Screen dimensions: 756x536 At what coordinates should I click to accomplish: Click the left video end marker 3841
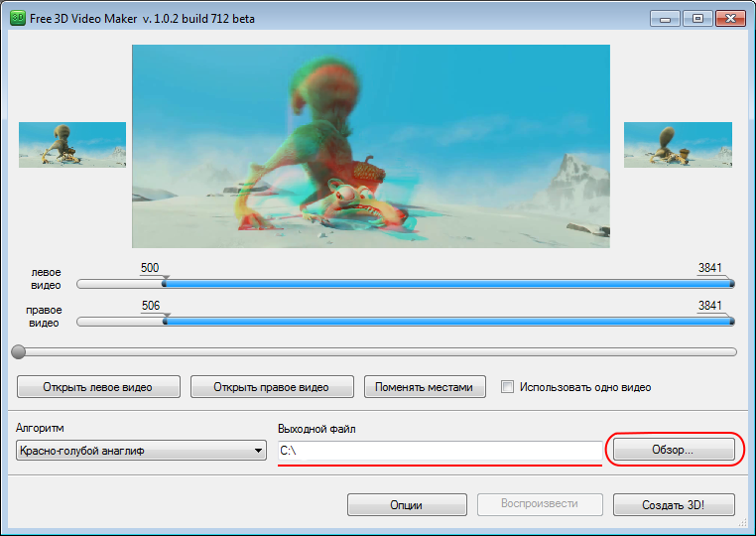click(731, 282)
